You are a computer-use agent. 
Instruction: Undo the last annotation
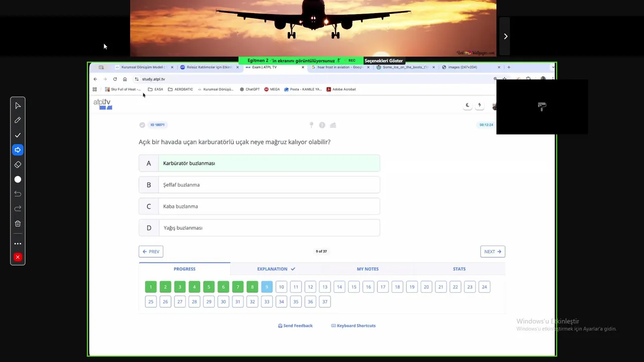point(18,194)
